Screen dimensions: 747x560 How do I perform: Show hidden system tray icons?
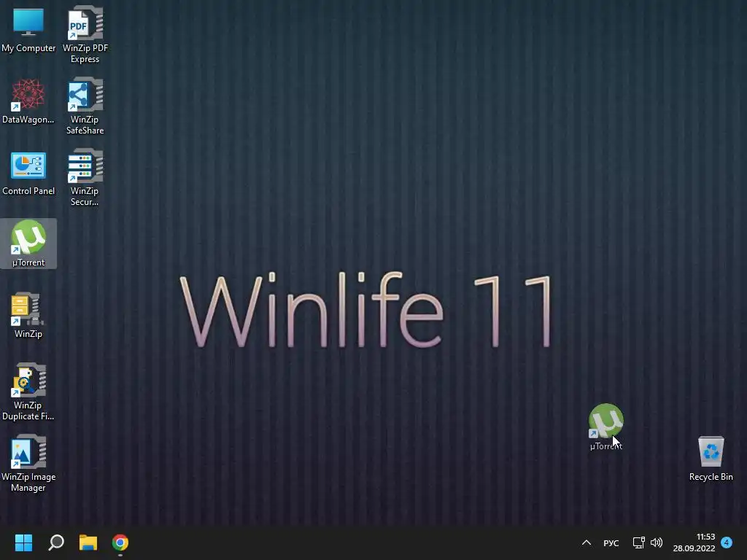(587, 542)
